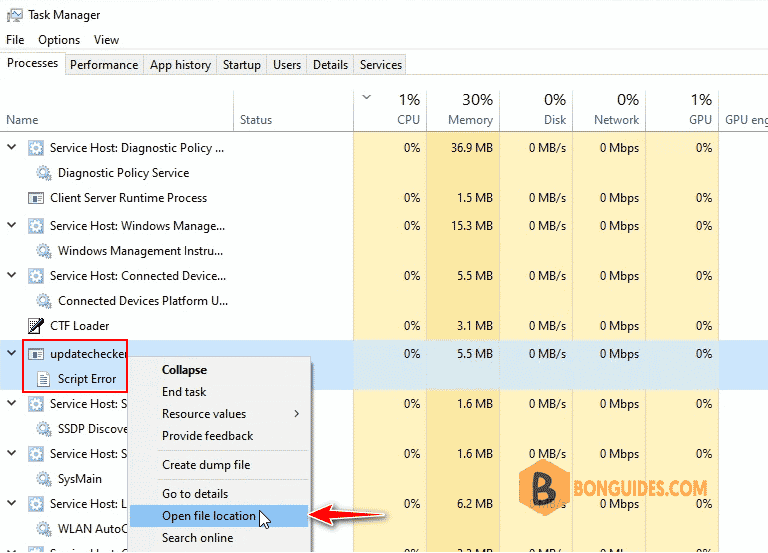Click the SSDP Discovery gear icon

pos(44,429)
